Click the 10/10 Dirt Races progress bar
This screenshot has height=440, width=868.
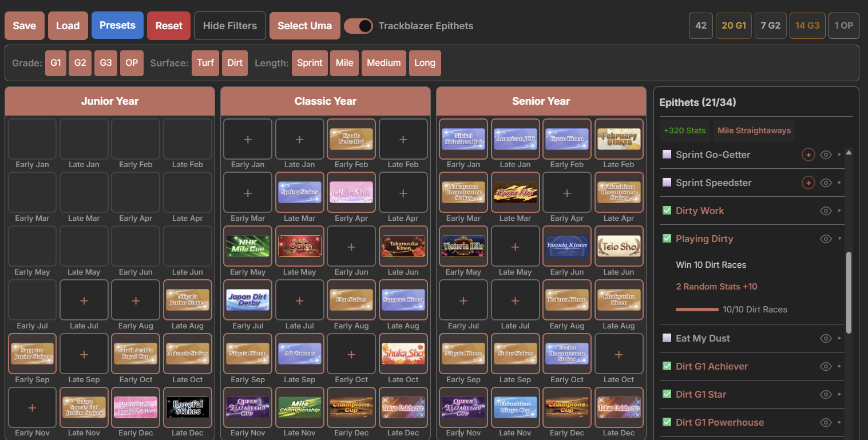(697, 310)
